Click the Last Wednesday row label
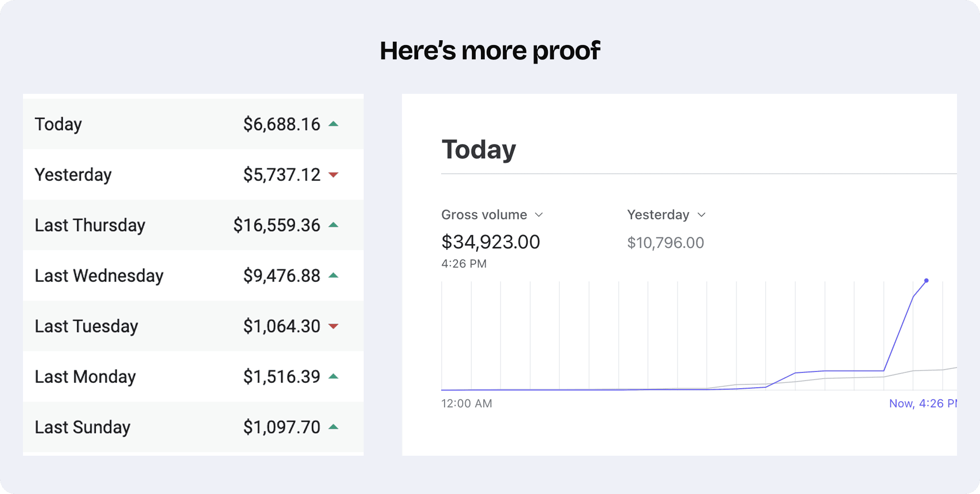Viewport: 980px width, 494px height. (x=99, y=276)
